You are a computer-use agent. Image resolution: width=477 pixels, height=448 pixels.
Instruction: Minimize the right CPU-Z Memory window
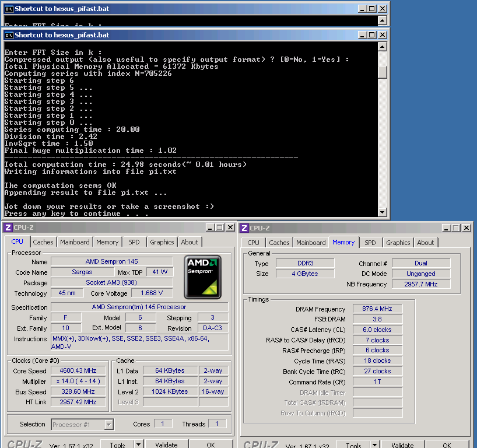click(x=446, y=228)
